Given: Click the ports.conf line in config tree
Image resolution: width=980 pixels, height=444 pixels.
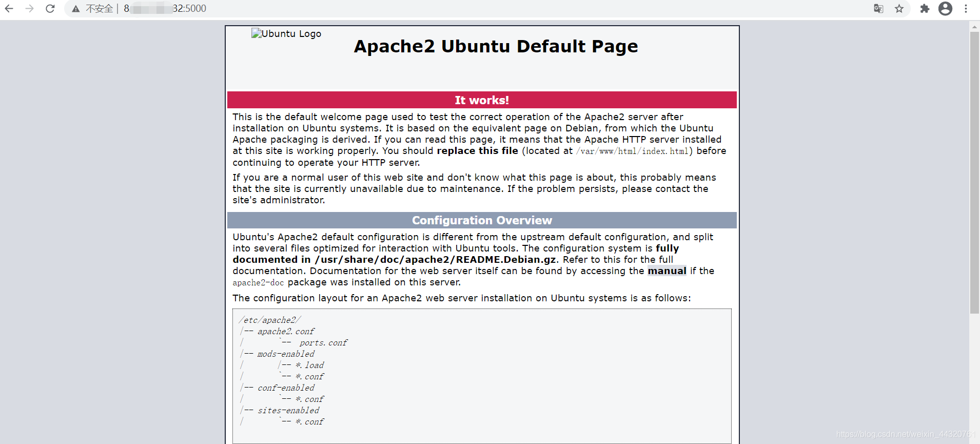Looking at the screenshot, I should pyautogui.click(x=323, y=343).
